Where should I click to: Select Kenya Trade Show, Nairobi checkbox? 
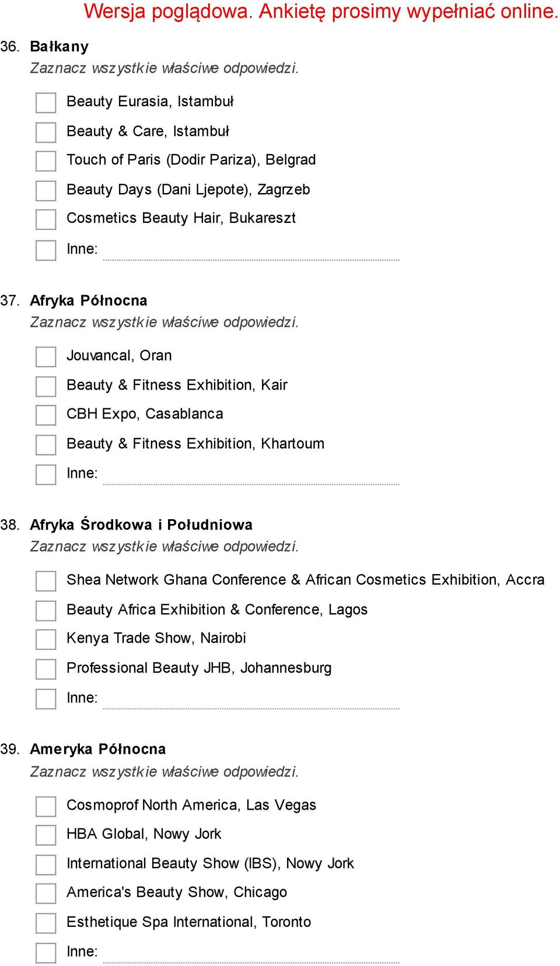click(45, 639)
